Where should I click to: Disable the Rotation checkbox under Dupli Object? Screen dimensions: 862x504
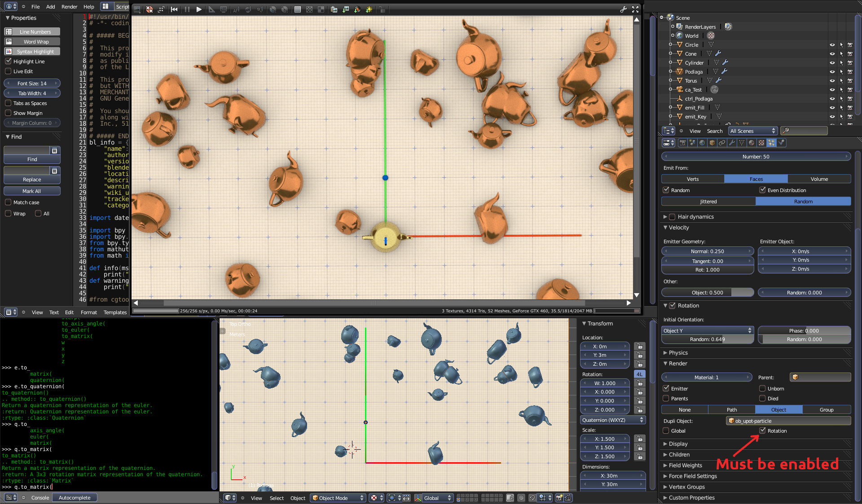tap(762, 430)
